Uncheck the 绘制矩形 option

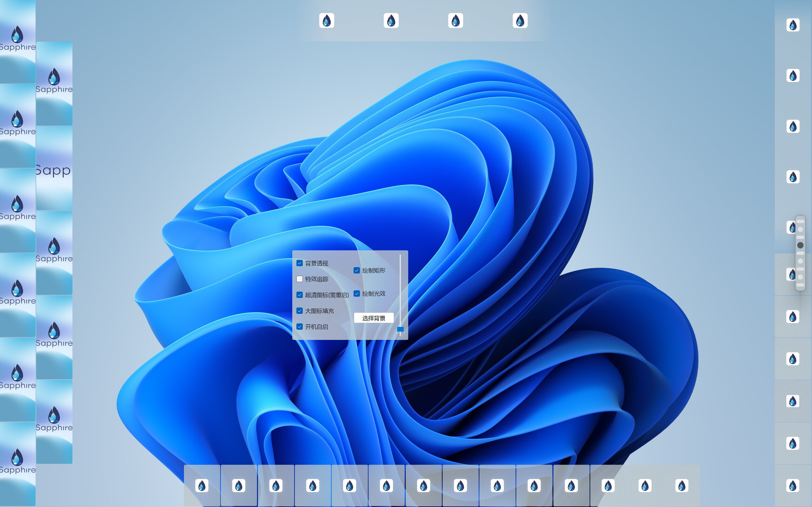point(357,271)
